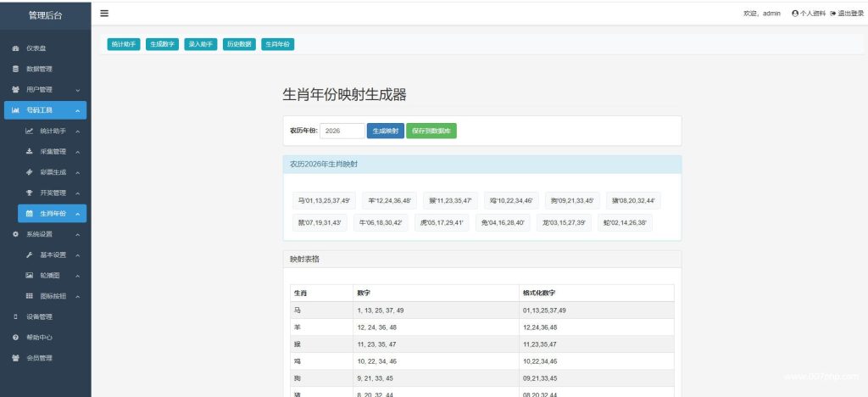Click the 猴'11,23,35,47' tag

point(450,200)
